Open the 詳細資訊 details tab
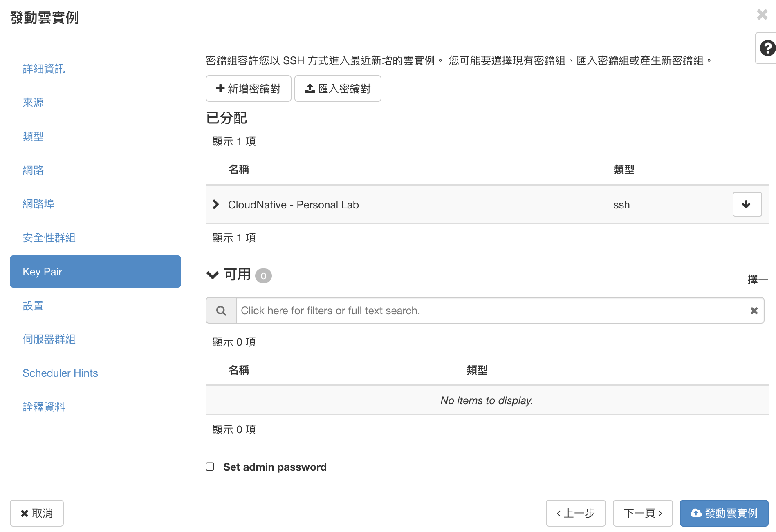Screen dimensions: 776x532 [44, 69]
